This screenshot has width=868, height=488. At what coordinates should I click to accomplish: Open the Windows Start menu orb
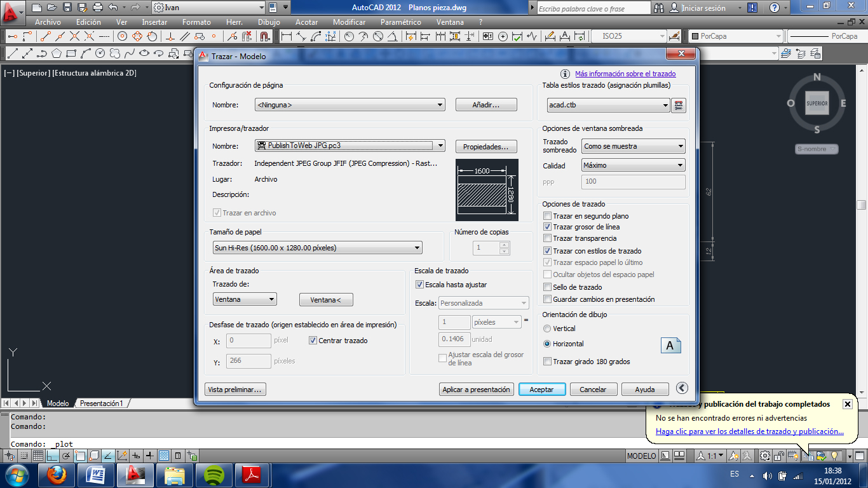click(17, 475)
